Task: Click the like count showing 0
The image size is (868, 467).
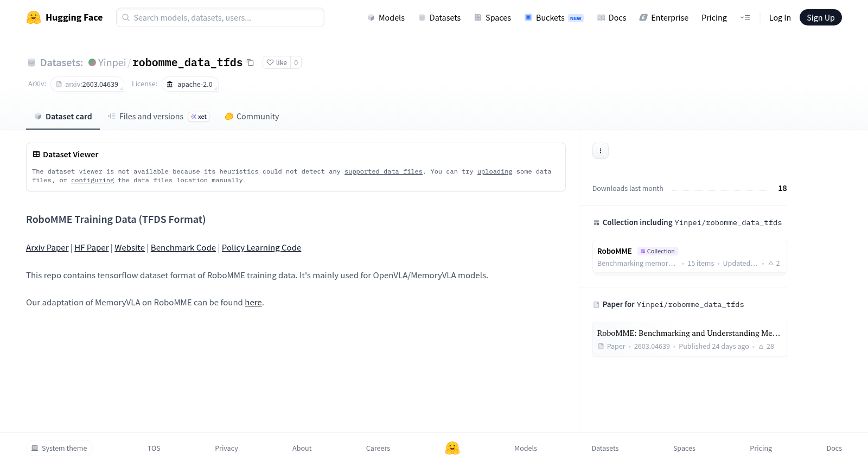Action: pyautogui.click(x=296, y=62)
